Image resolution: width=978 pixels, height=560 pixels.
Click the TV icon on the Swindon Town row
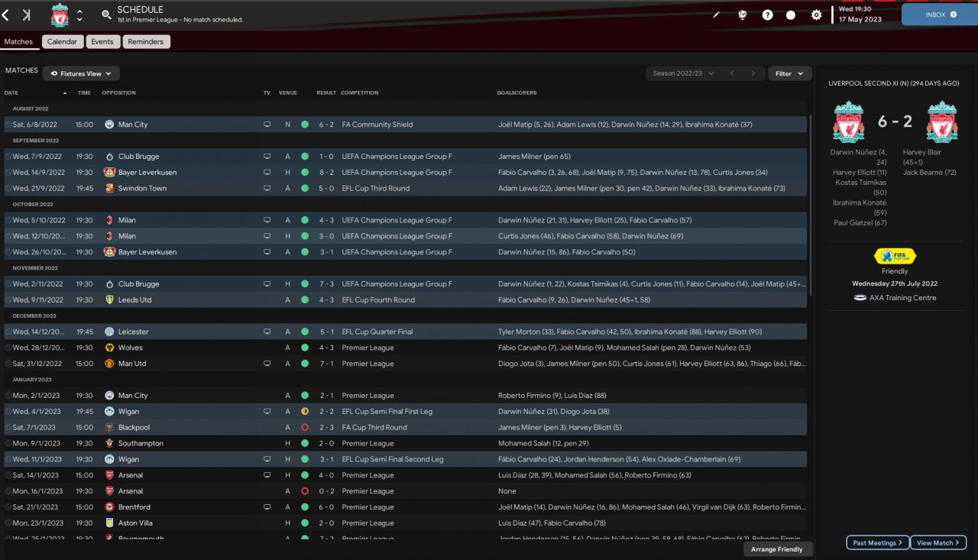point(267,189)
